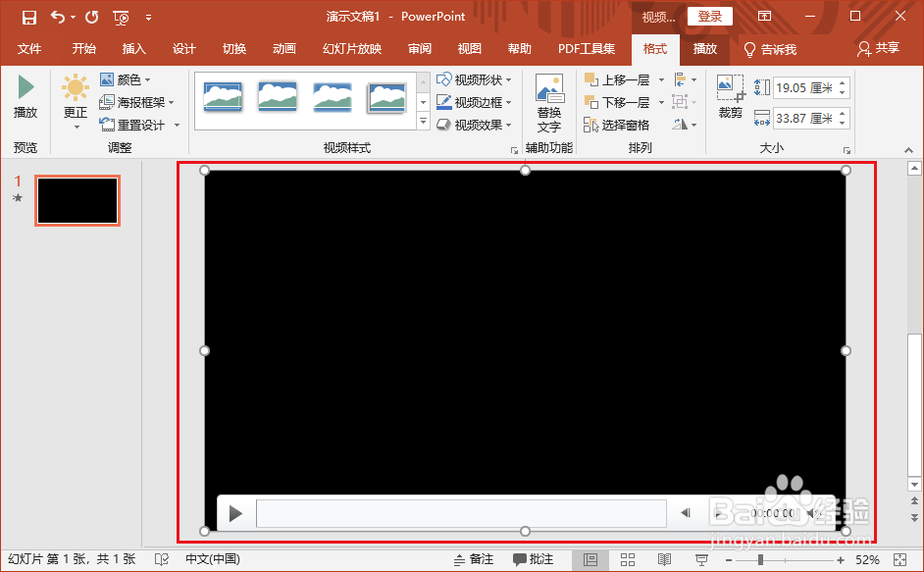This screenshot has height=572, width=924.
Task: Expand the Video Styles gallery
Action: [422, 122]
